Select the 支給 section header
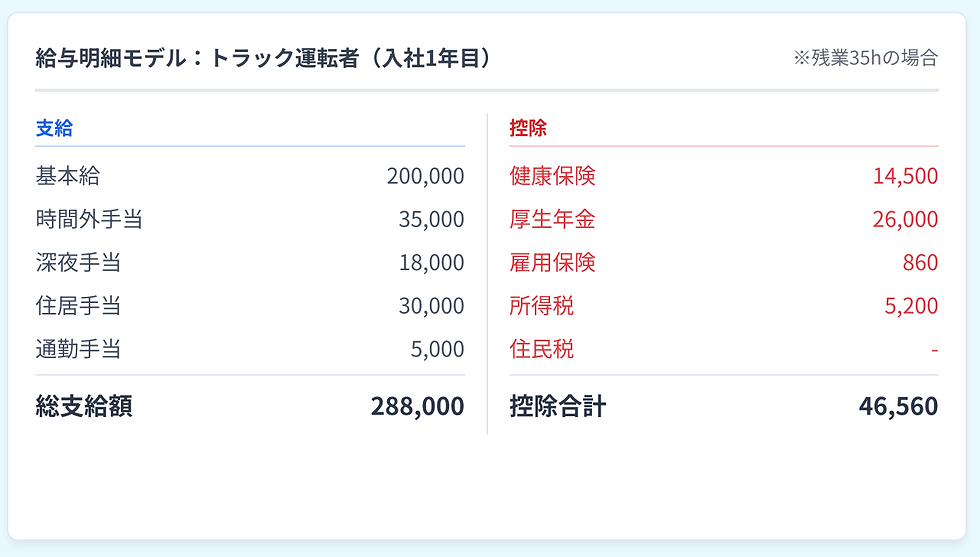Image resolution: width=980 pixels, height=557 pixels. coord(54,128)
